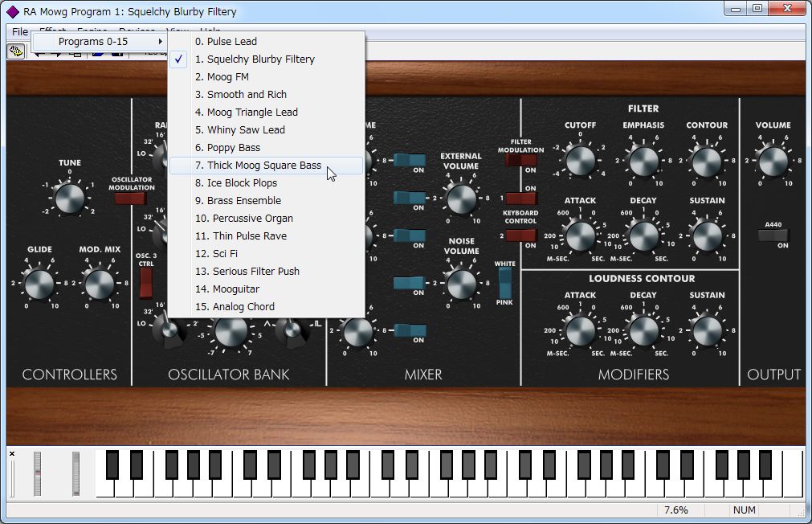Click the Tune knob
Image resolution: width=812 pixels, height=524 pixels.
69,198
